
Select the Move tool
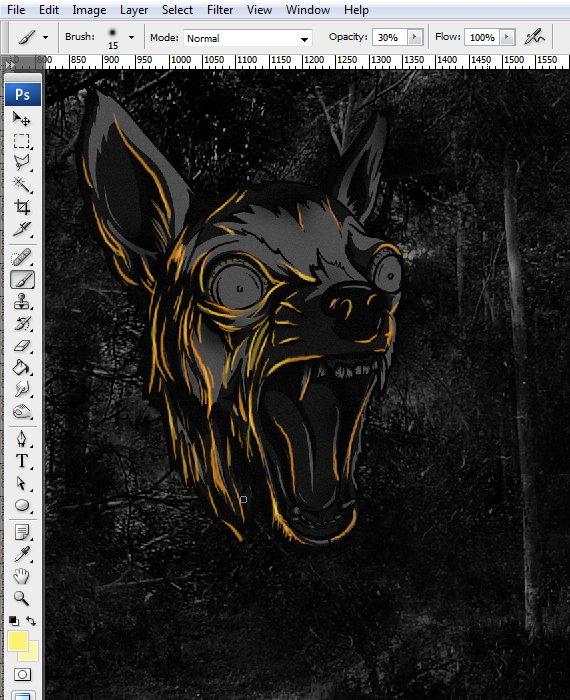(21, 119)
